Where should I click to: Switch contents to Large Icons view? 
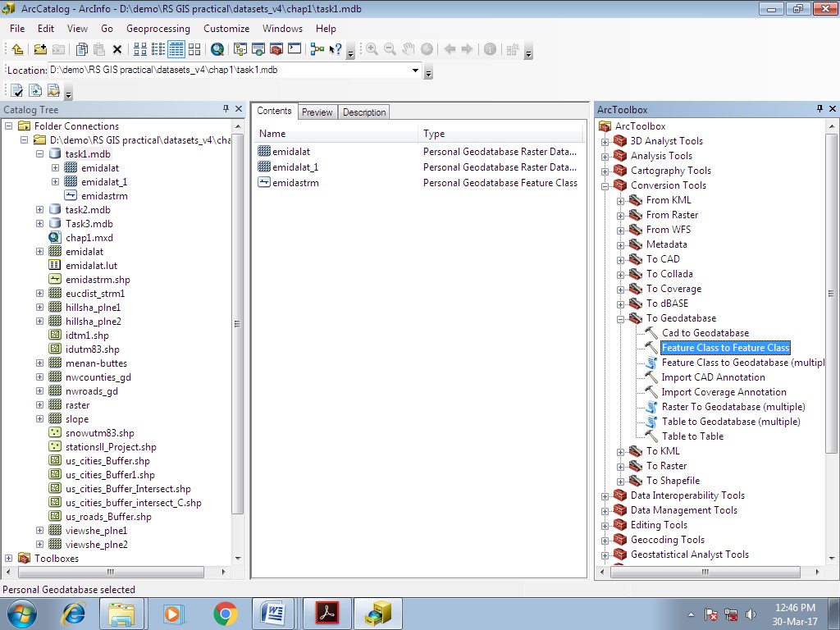(x=140, y=49)
